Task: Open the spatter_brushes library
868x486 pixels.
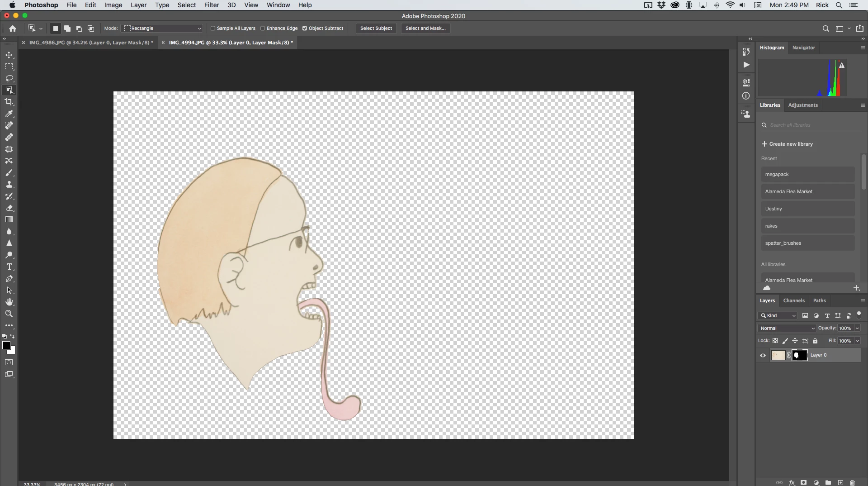Action: 807,243
